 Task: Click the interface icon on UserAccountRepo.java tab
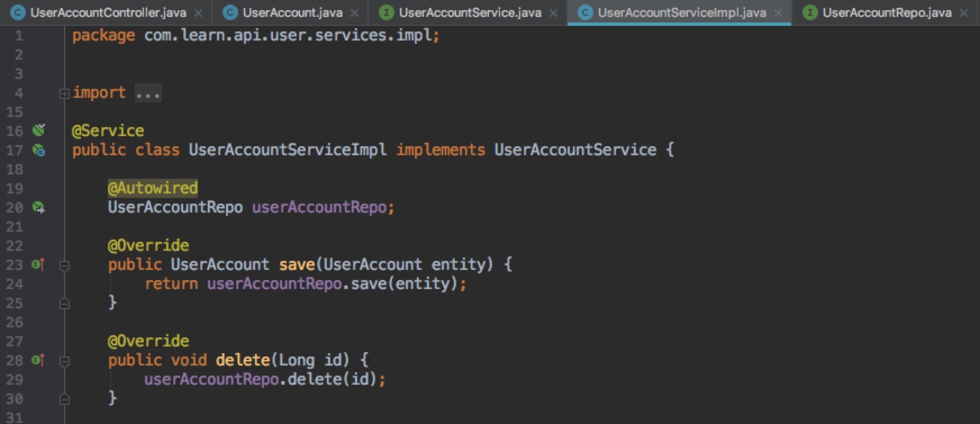tap(810, 12)
